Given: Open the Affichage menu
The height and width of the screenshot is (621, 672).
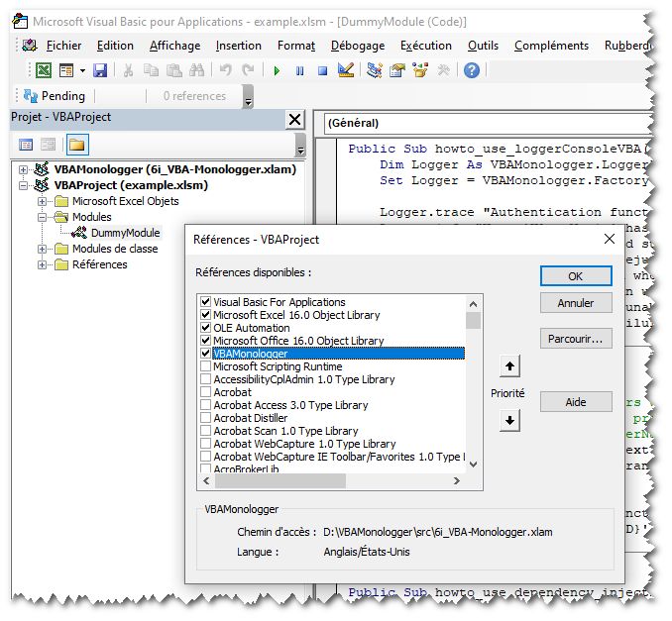Looking at the screenshot, I should click(x=174, y=46).
